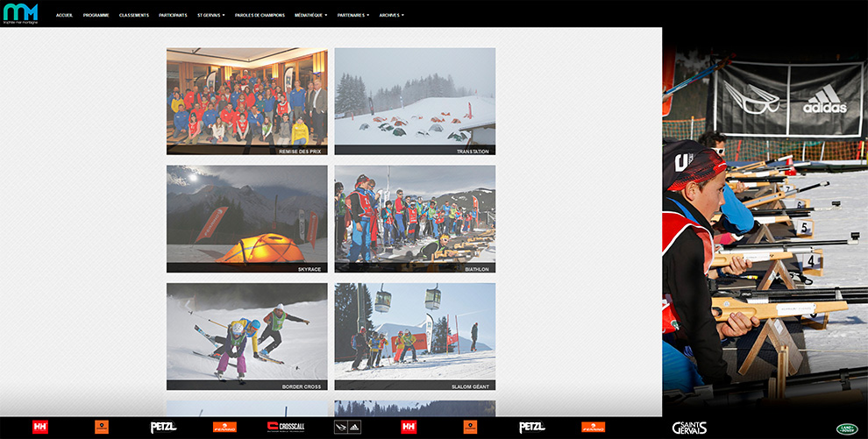Click the Trophée Mer Montagne site logo

[20, 14]
